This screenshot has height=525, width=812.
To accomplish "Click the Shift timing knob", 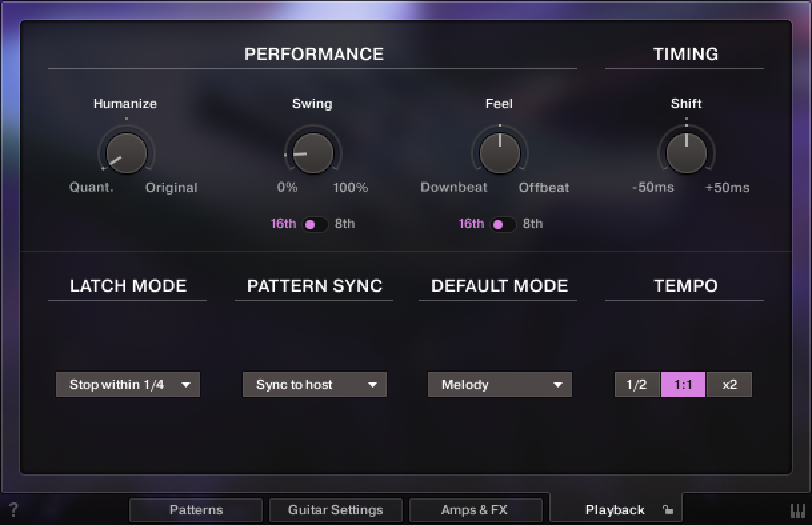I will click(686, 153).
